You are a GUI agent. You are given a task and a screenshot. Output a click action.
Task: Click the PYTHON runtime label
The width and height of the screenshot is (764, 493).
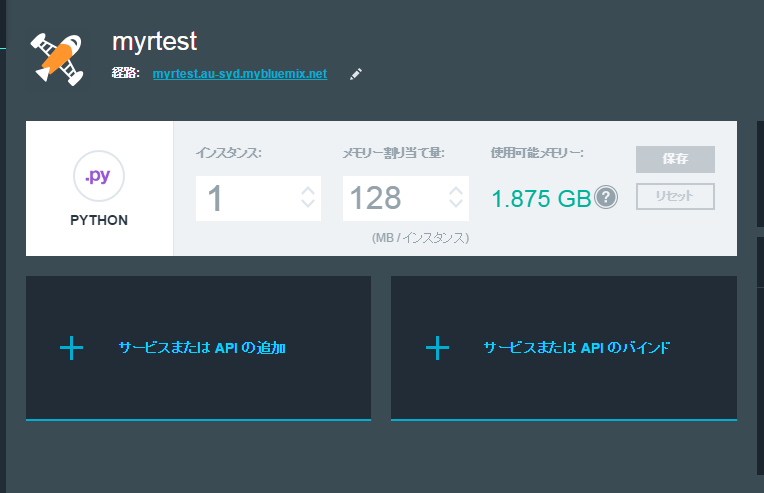coord(99,220)
